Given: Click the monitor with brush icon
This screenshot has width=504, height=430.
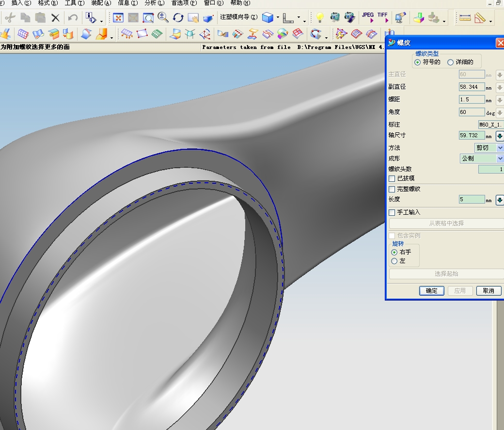Looking at the screenshot, I should (x=400, y=17).
